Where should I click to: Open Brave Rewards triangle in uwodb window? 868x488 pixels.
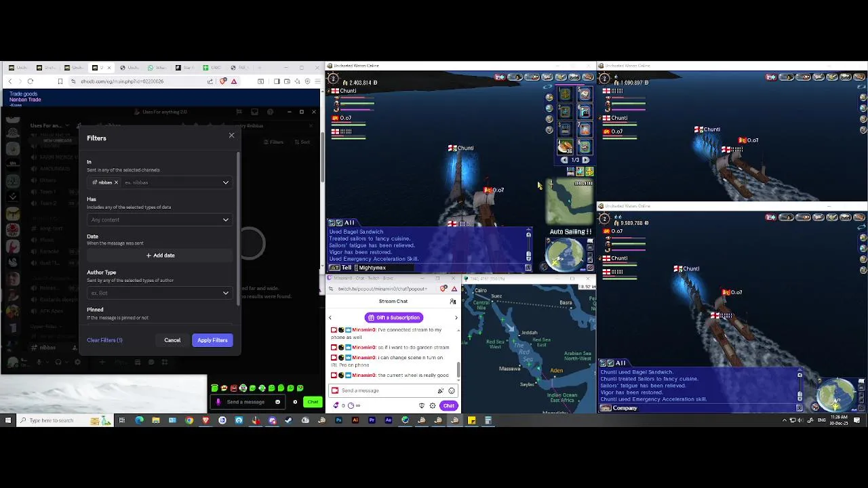[x=234, y=81]
